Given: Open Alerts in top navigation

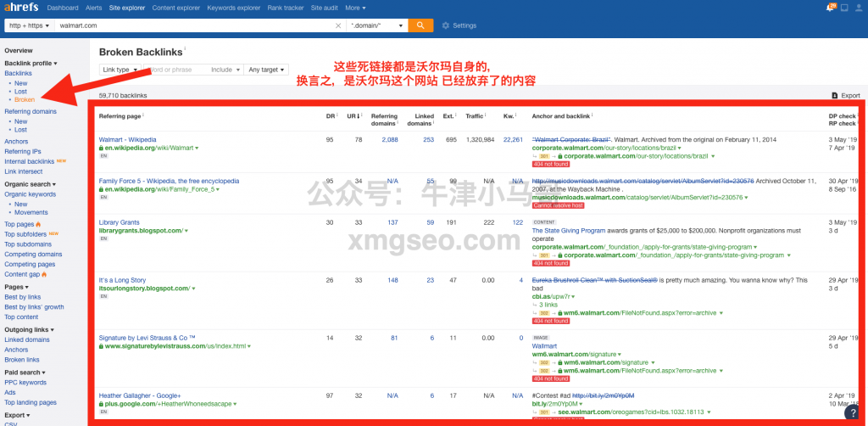Looking at the screenshot, I should (93, 8).
